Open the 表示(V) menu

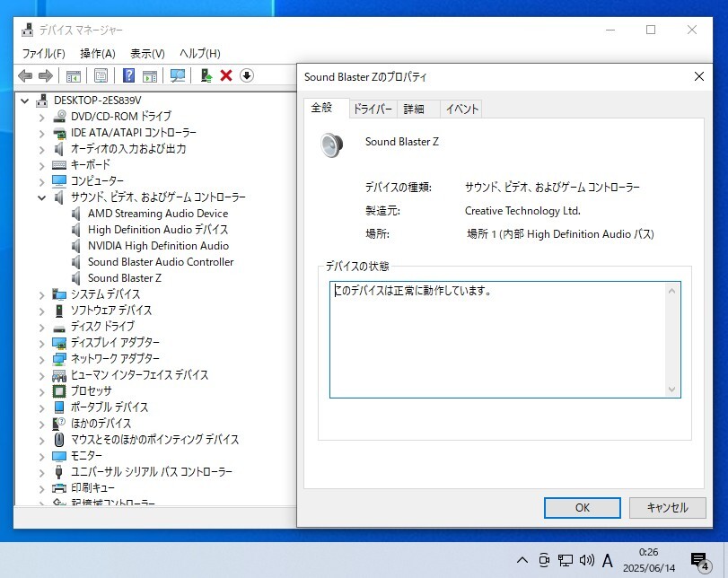tap(147, 54)
